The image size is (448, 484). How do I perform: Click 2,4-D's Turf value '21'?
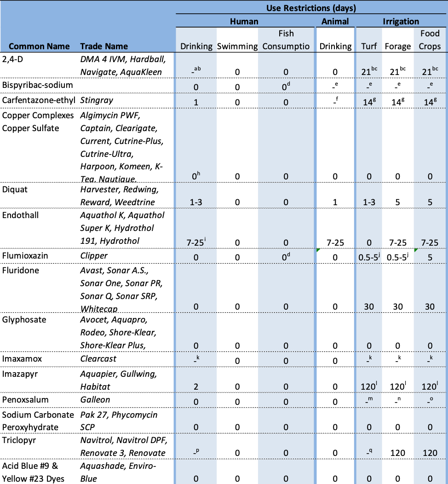click(369, 71)
